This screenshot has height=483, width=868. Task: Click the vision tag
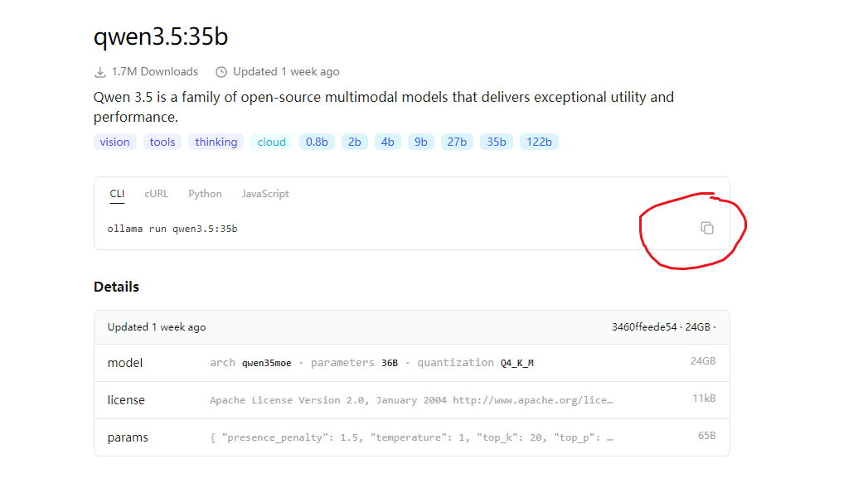tap(114, 142)
